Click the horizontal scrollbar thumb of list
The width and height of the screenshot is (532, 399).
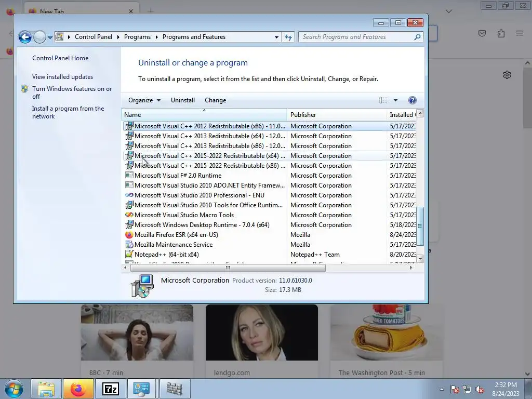(x=228, y=268)
